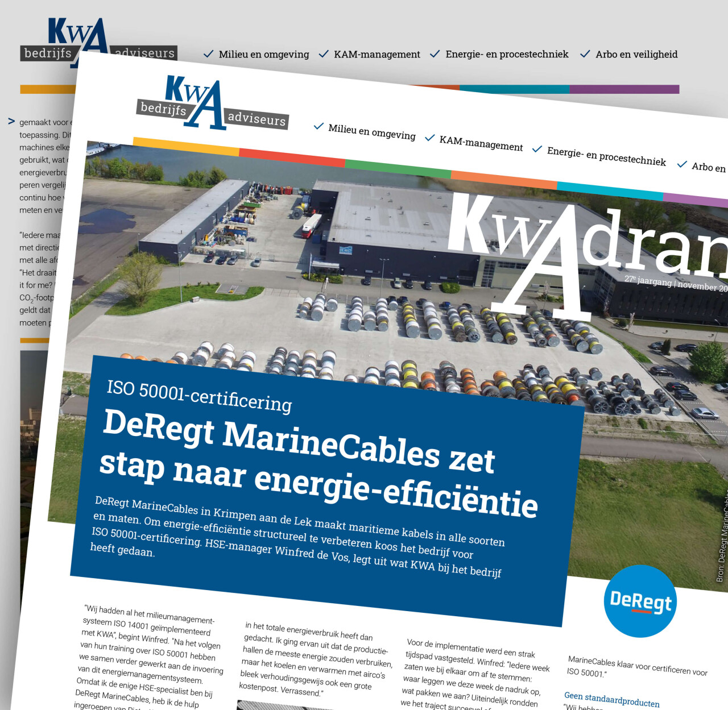
Task: Click the checkmark beside front page 'Milieu en omgeving'
Action: [x=318, y=126]
